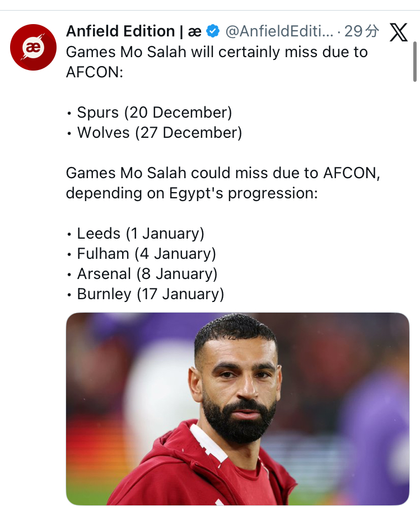This screenshot has height=516, width=420.
Task: Click the "Burnley (17 January)" fixture line
Action: pos(150,294)
